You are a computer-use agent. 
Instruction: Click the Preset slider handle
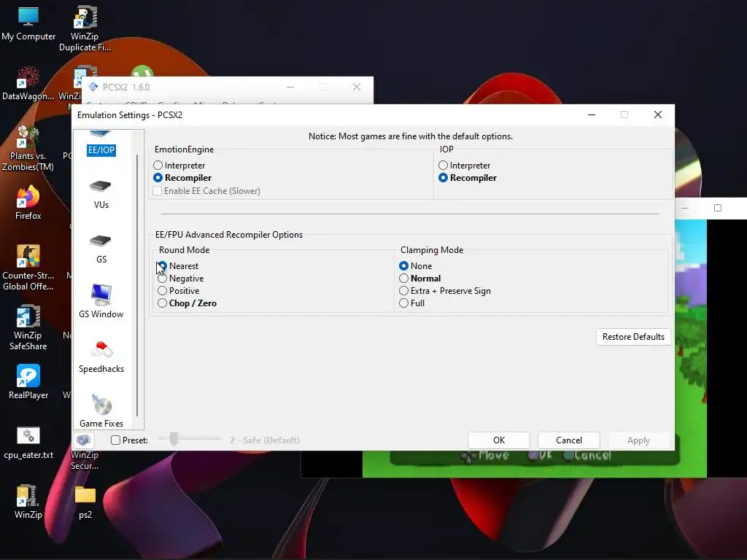click(x=174, y=439)
